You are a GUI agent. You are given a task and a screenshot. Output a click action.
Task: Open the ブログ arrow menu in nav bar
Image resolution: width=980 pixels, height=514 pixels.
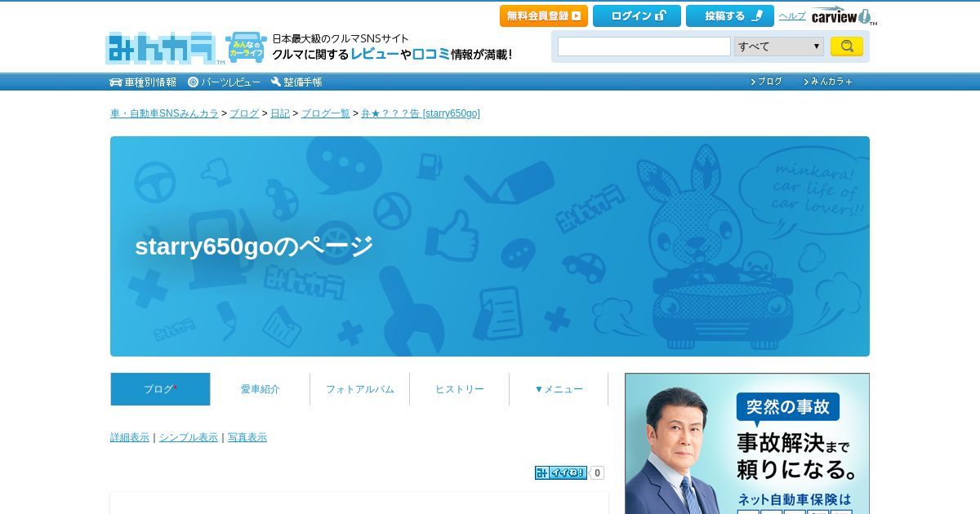(766, 82)
